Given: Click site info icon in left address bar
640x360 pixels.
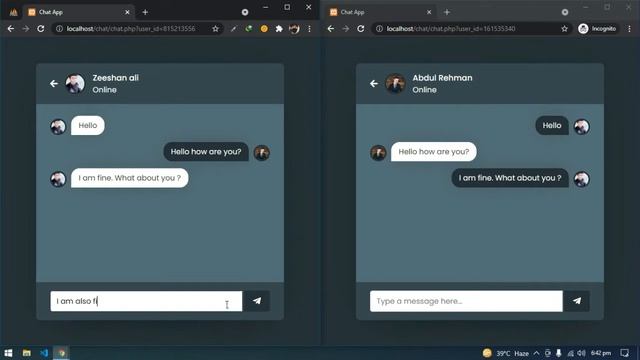Looking at the screenshot, I should [59, 29].
